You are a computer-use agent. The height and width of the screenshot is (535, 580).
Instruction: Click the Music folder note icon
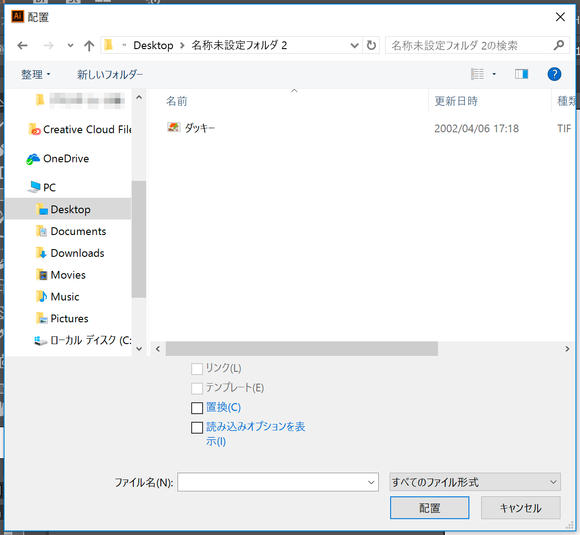pyautogui.click(x=42, y=297)
